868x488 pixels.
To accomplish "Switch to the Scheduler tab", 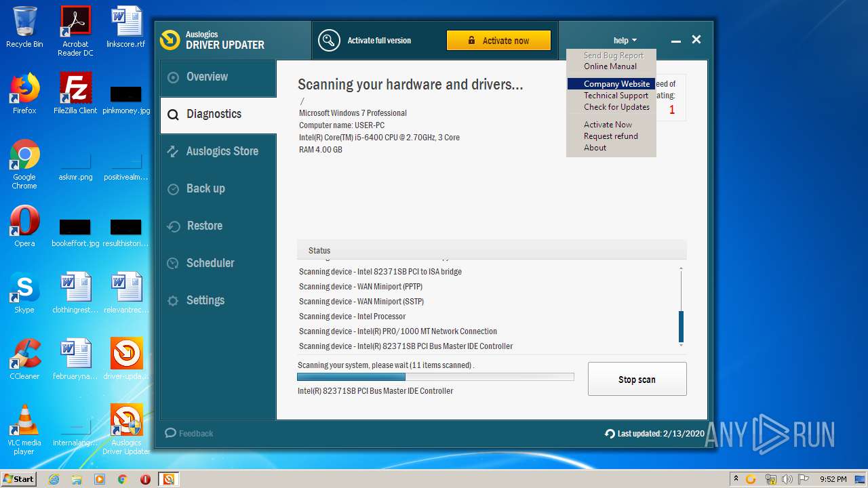I will (218, 264).
